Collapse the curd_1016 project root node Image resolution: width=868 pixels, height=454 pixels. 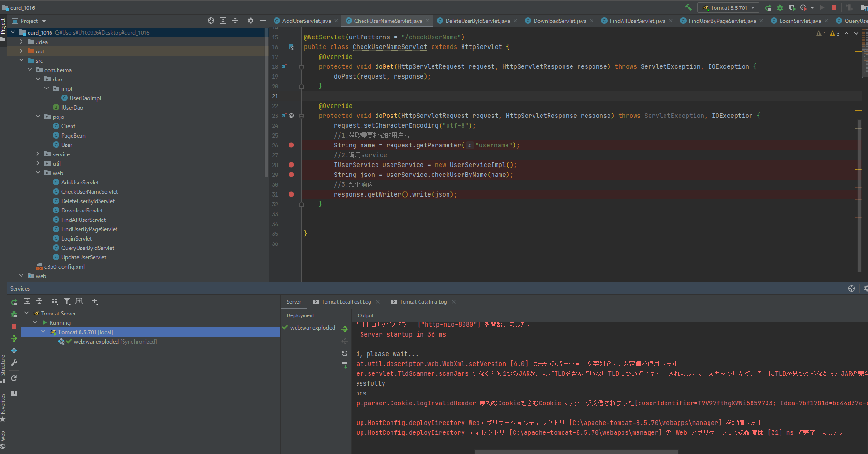click(13, 32)
